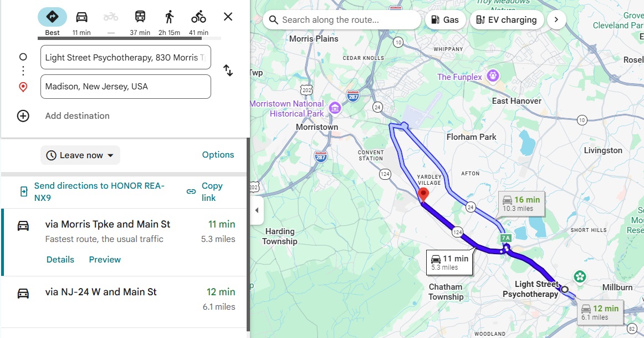Filter by EV charging chip

coord(507,20)
